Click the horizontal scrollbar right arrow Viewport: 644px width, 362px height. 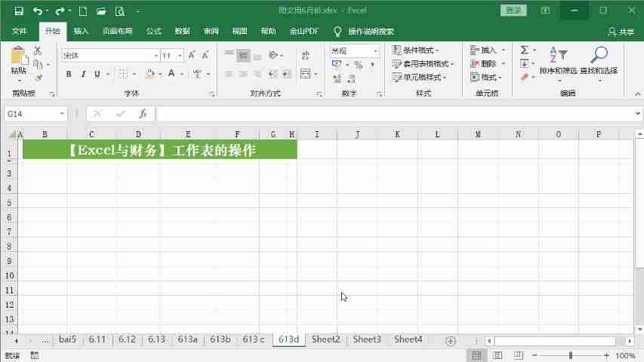(x=630, y=341)
